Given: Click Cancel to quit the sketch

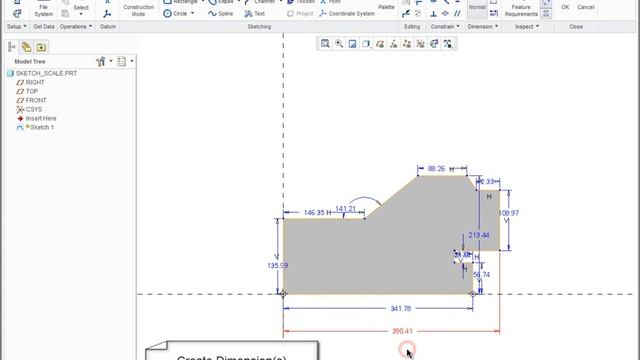Looking at the screenshot, I should [x=586, y=7].
